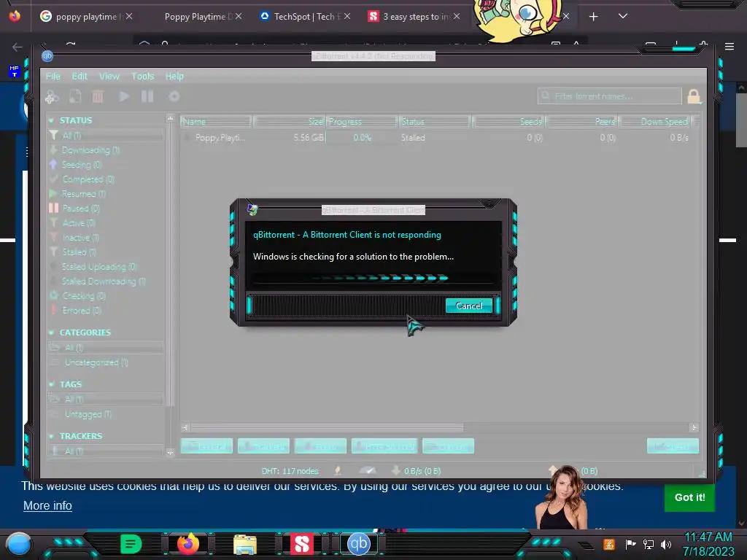Click the volume speaker tray icon
The height and width of the screenshot is (560, 747).
[x=666, y=544]
